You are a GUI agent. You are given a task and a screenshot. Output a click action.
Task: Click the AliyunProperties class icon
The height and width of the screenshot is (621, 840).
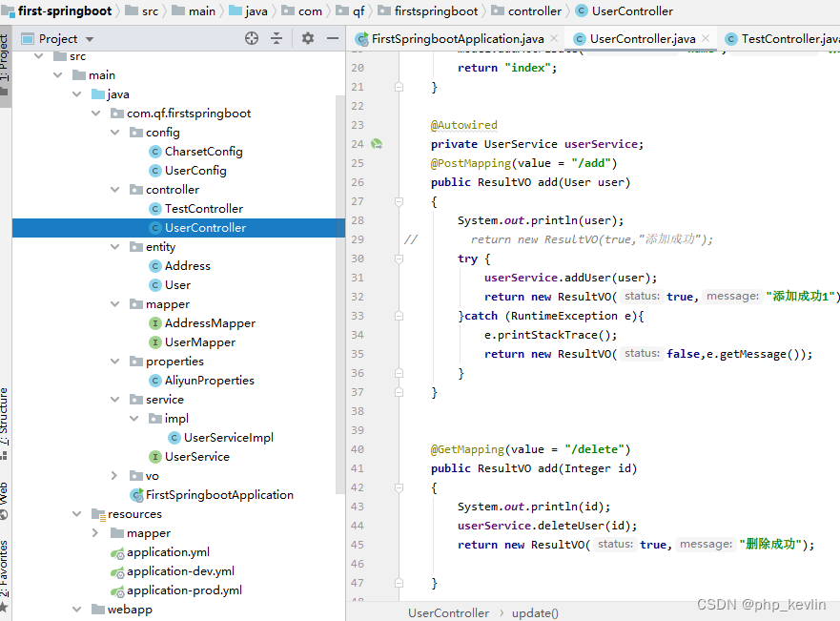[x=154, y=381]
